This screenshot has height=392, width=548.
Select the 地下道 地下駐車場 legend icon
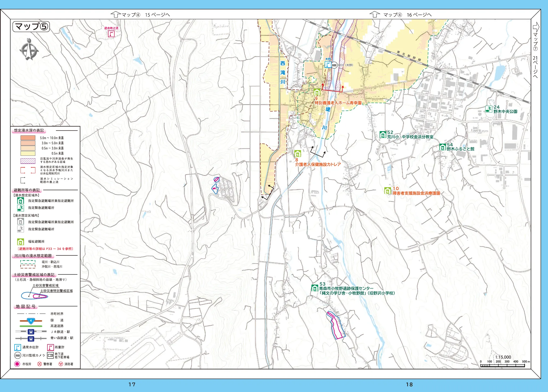(50, 356)
